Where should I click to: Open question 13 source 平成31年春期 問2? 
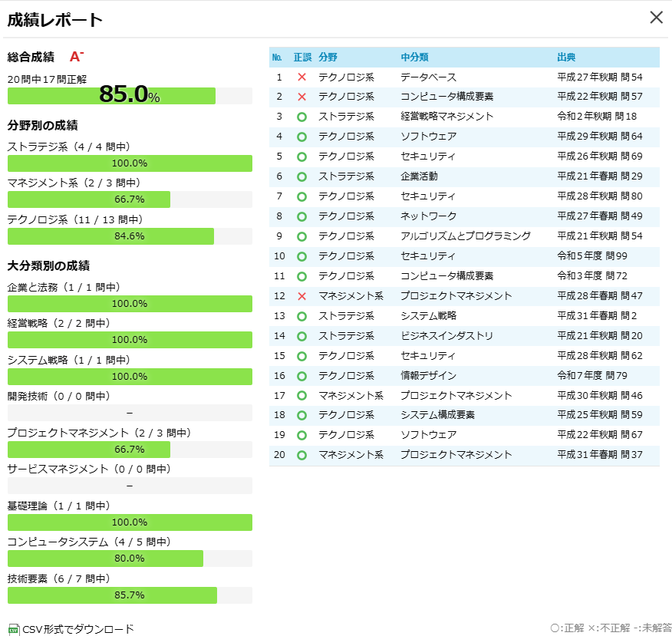click(x=595, y=315)
